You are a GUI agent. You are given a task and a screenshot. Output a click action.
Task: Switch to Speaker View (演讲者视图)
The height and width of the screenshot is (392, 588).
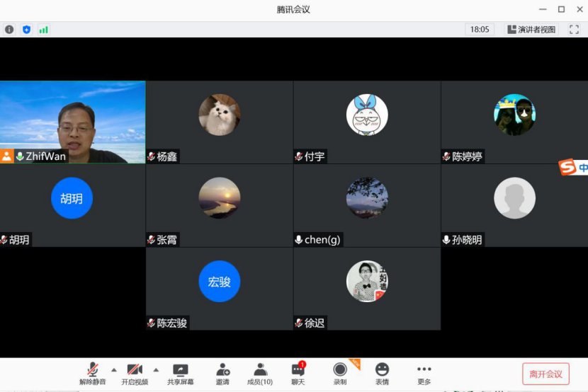tap(531, 30)
